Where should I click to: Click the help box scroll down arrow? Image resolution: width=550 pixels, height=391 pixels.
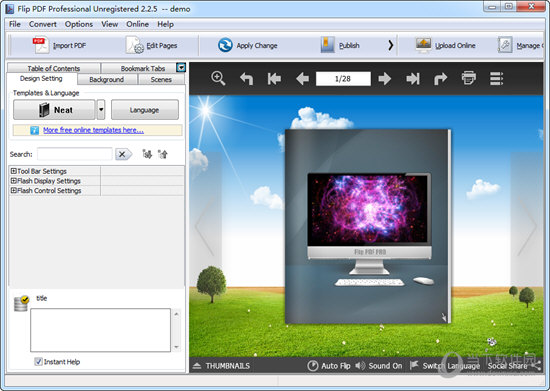point(176,347)
